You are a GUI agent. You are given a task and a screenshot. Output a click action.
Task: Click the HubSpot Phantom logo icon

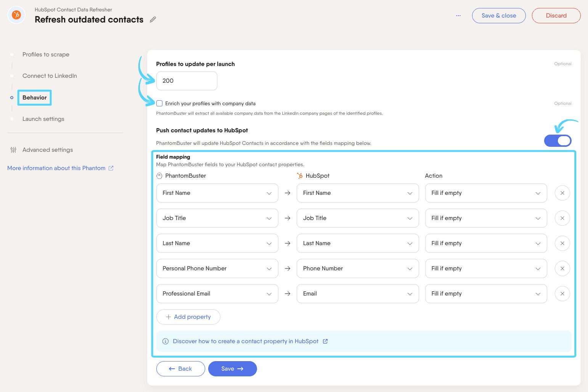pyautogui.click(x=16, y=15)
